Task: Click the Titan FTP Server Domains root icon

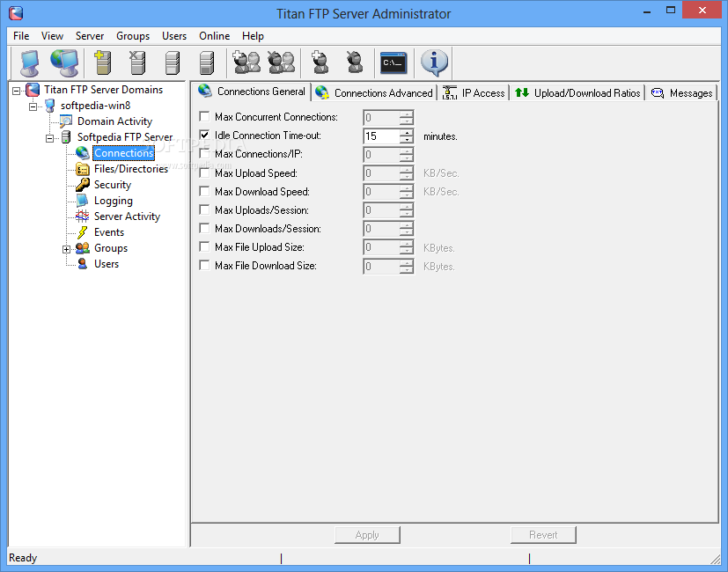Action: 33,90
